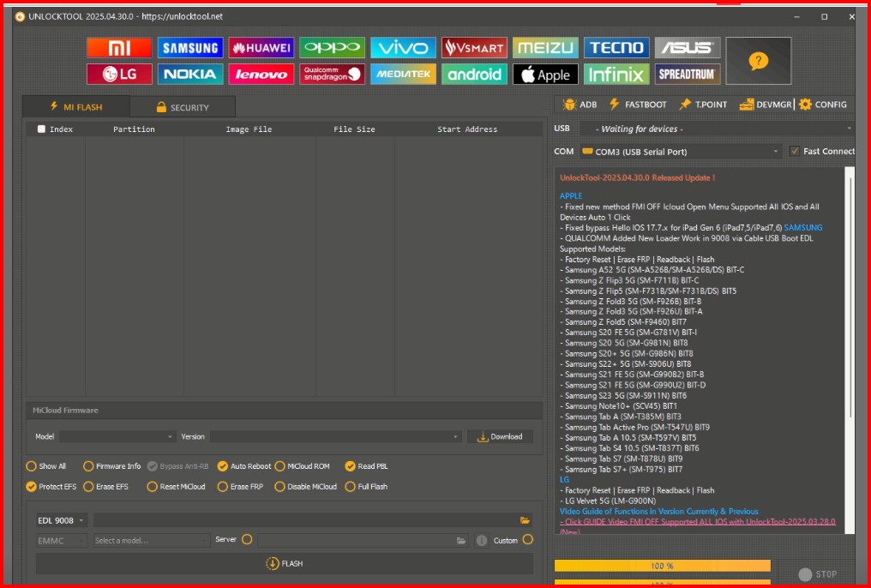Select the OPPO brand logo
The width and height of the screenshot is (871, 588).
pyautogui.click(x=332, y=48)
